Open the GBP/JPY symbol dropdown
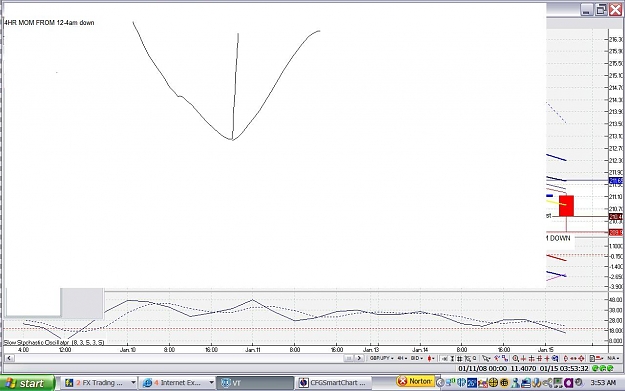Viewport: 625px width, 391px height. [382, 358]
